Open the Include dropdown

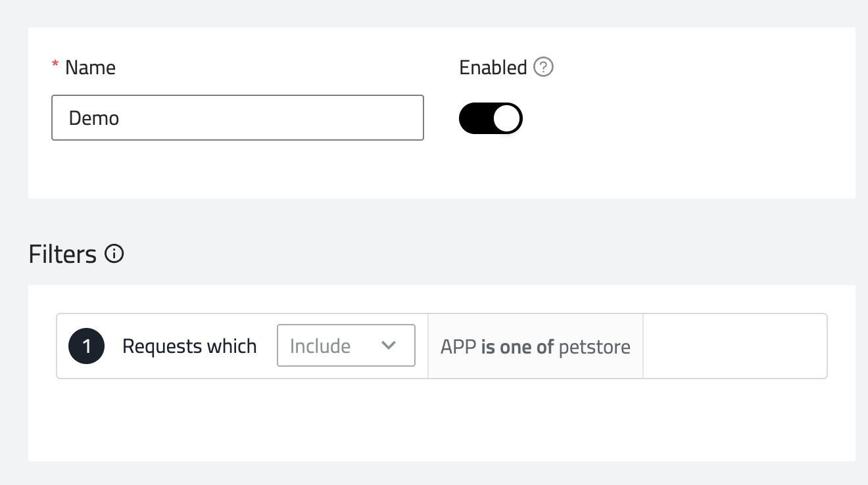(346, 345)
